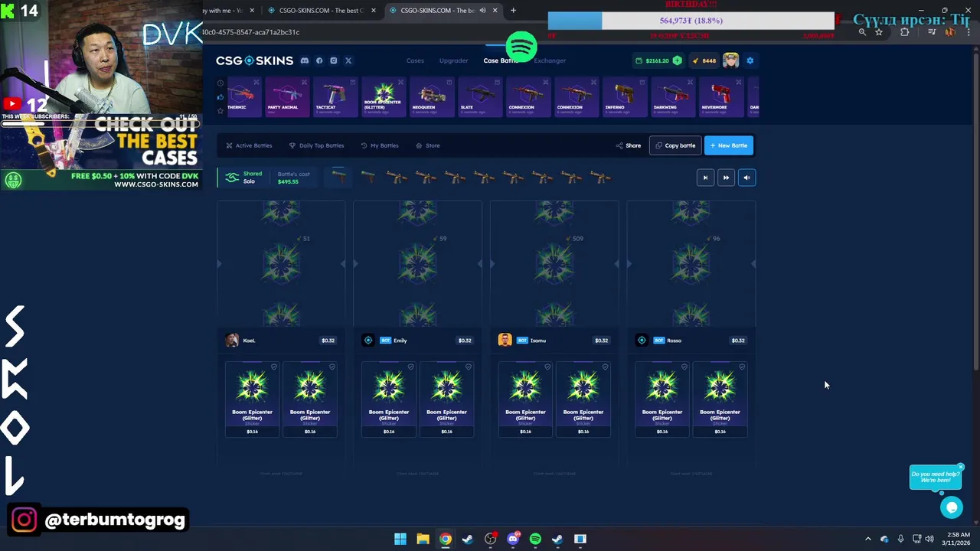Open the CSGO-Skins Discord link icon
The width and height of the screenshot is (980, 551).
pyautogui.click(x=305, y=60)
